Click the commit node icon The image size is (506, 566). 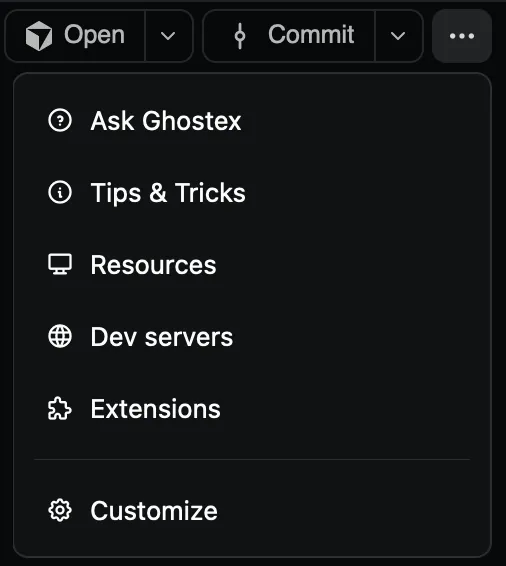[x=240, y=36]
